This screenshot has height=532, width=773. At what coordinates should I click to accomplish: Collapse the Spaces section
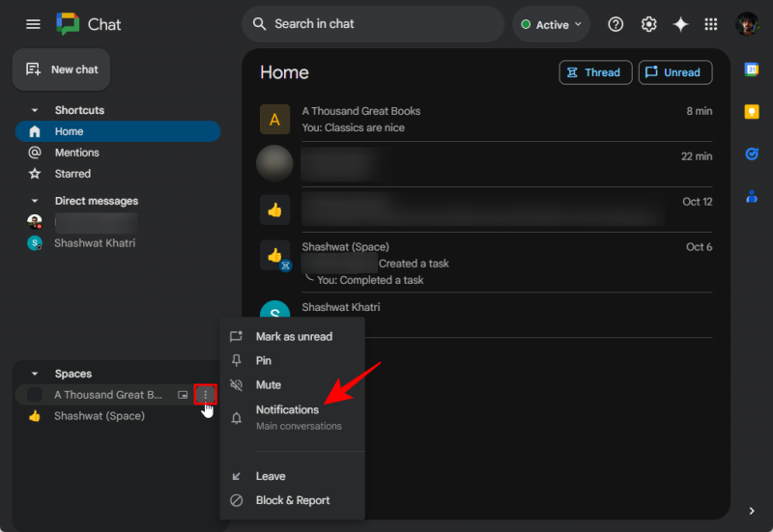pos(36,374)
